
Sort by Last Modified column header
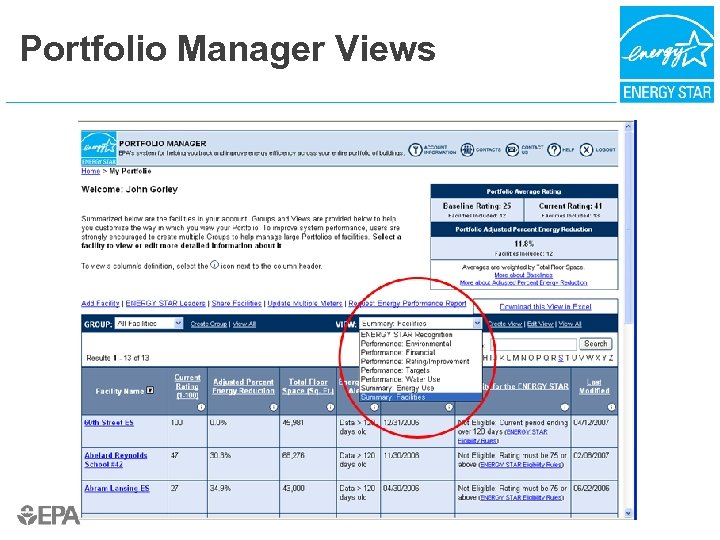click(x=594, y=386)
